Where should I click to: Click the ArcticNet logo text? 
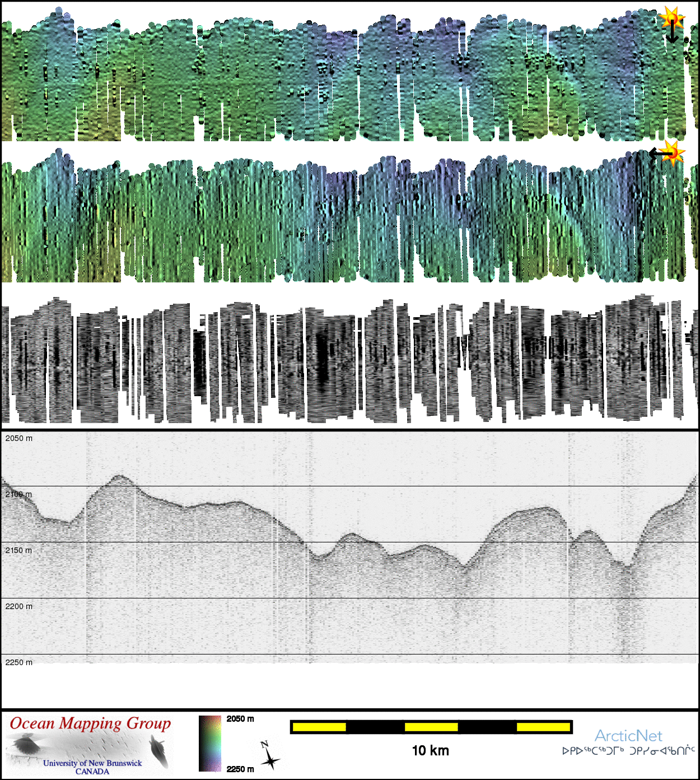(x=628, y=736)
